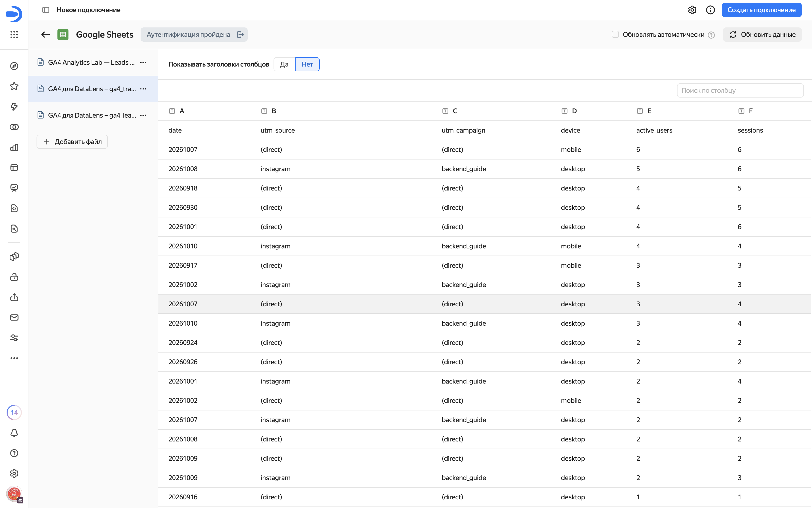This screenshot has height=508, width=812.
Task: Select 'Да' for showing column headers
Action: pyautogui.click(x=284, y=64)
